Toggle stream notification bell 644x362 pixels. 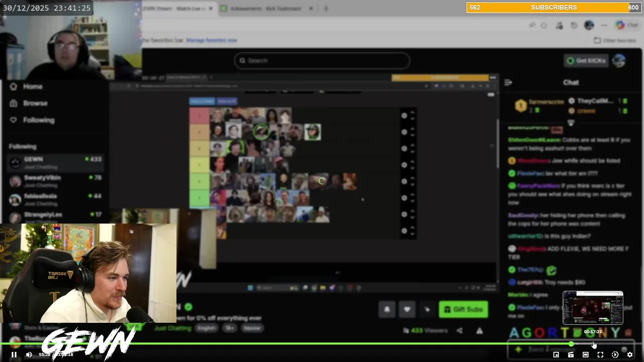pos(387,309)
